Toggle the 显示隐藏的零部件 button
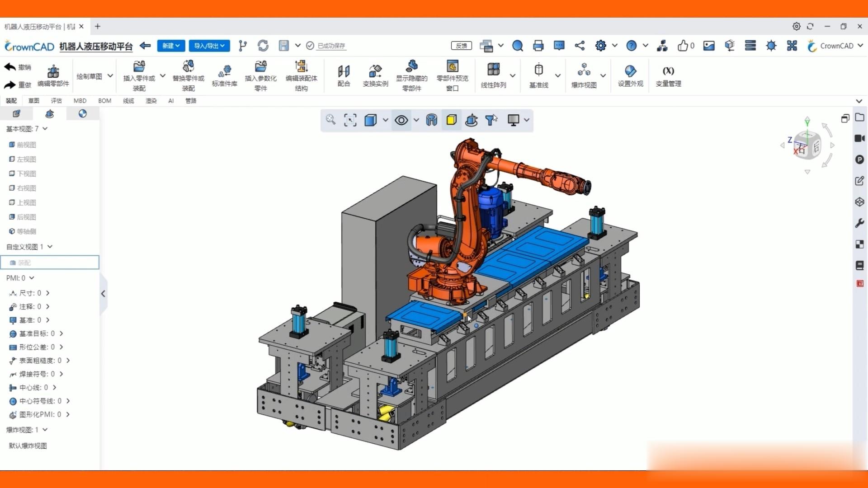 (411, 68)
